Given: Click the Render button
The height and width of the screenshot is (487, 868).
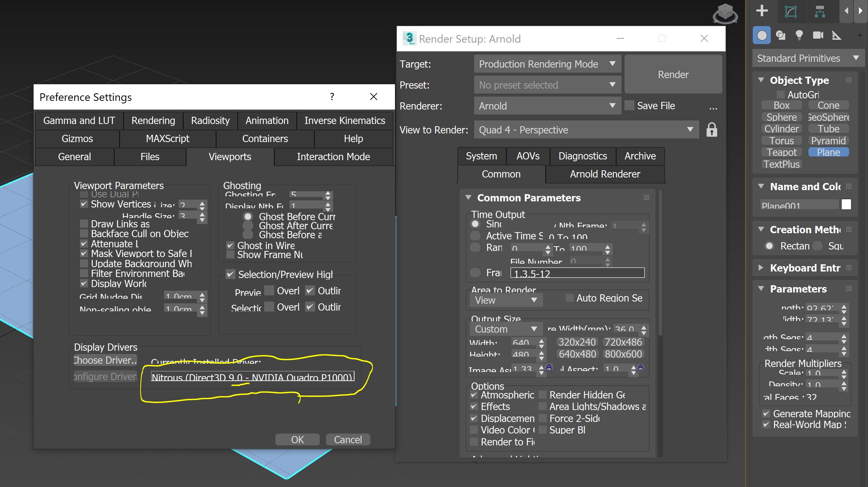Looking at the screenshot, I should pyautogui.click(x=673, y=74).
